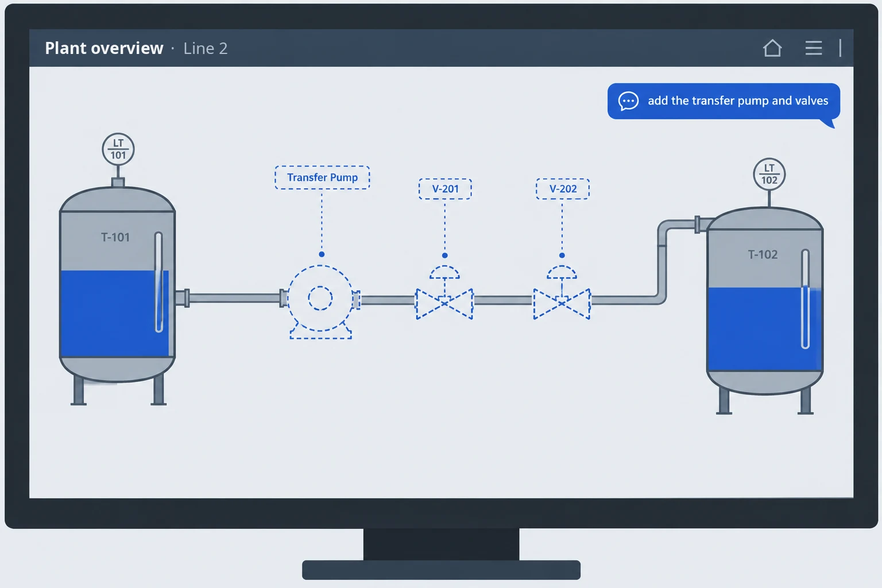Select the V-202 valve symbol
882x588 pixels.
[562, 292]
